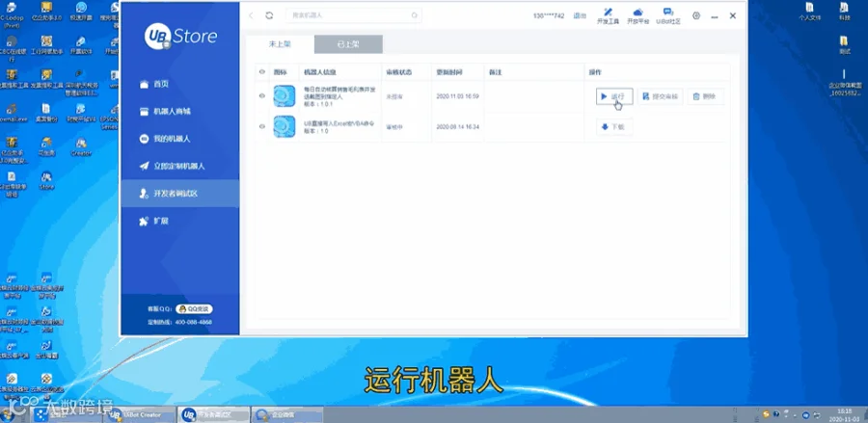868x423 pixels.
Task: Switch to the 已上架 tab
Action: coord(348,44)
